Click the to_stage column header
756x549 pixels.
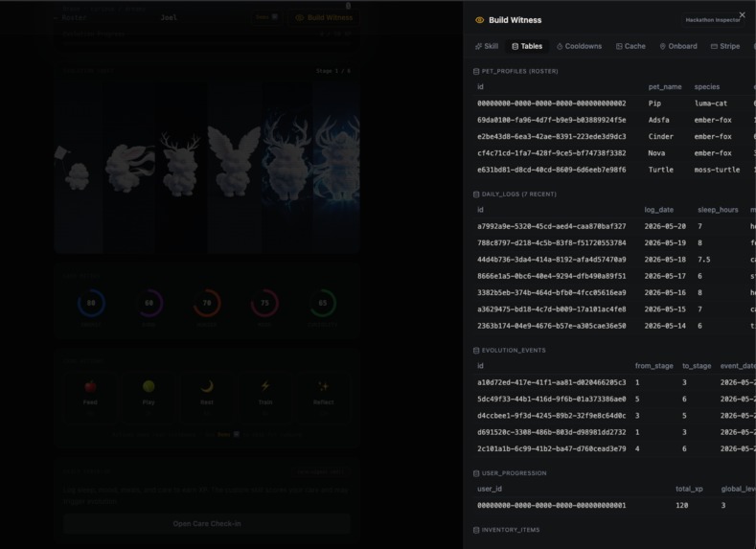697,366
